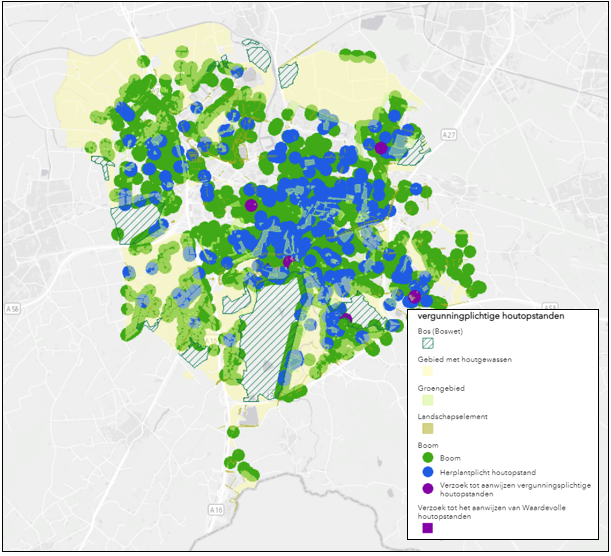611x556 pixels.
Task: Click the hatched Bos (Boswet) legend symbol
Action: pos(427,343)
